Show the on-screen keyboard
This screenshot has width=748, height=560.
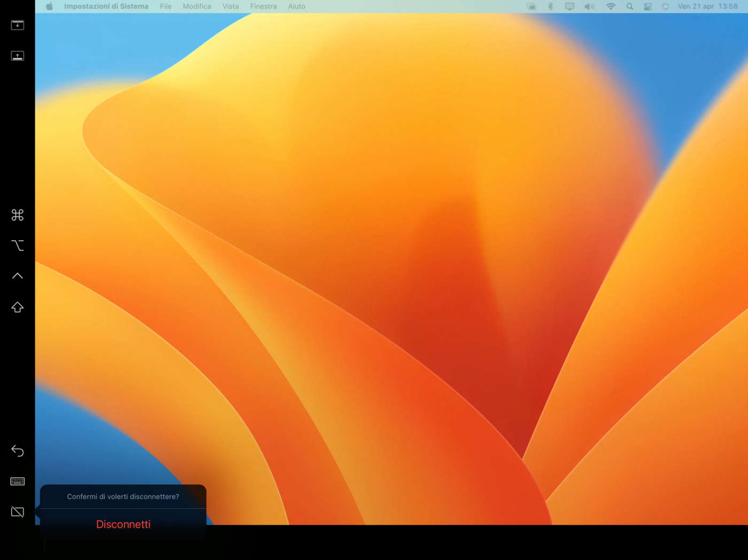point(17,482)
